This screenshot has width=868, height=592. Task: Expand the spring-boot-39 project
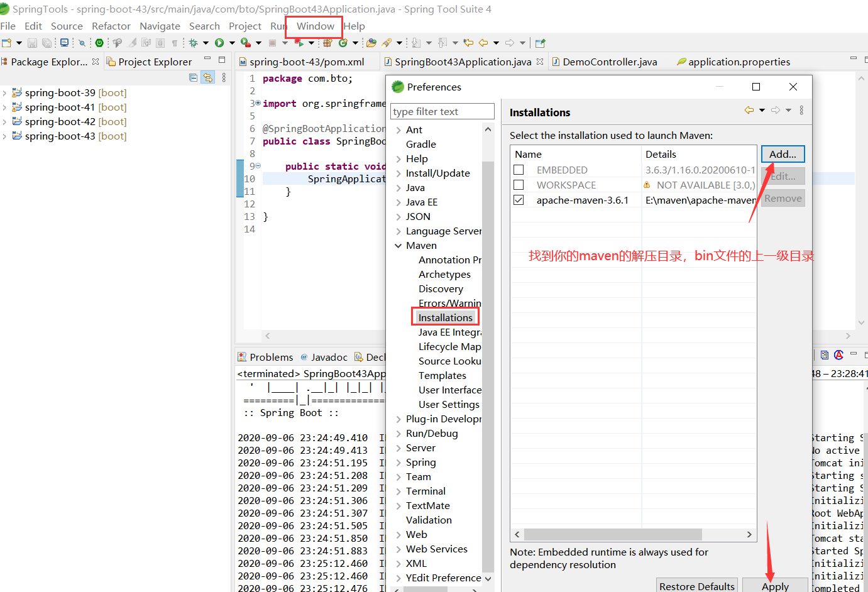pyautogui.click(x=4, y=93)
